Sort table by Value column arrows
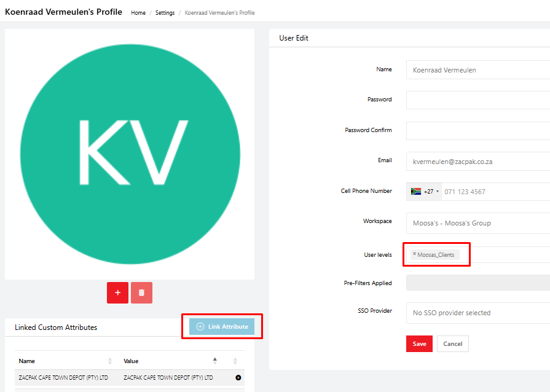This screenshot has height=392, width=550. click(214, 361)
